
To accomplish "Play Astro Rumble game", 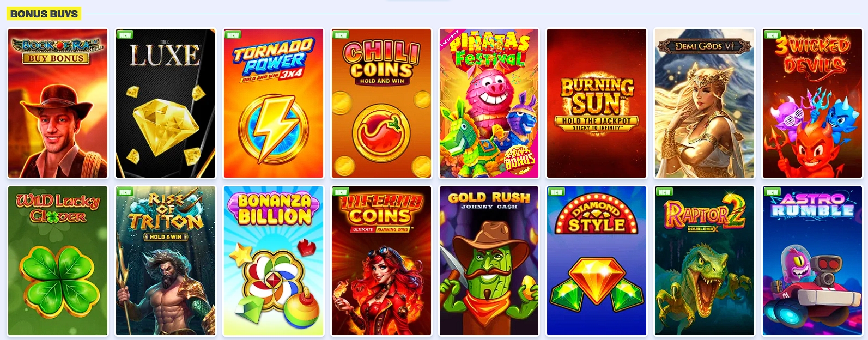I will click(x=812, y=261).
